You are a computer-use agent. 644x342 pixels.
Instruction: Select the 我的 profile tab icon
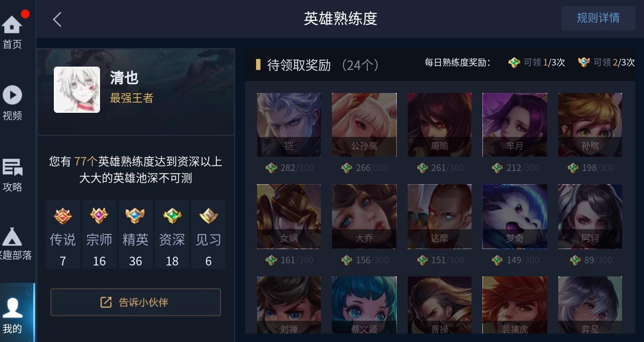pyautogui.click(x=12, y=308)
